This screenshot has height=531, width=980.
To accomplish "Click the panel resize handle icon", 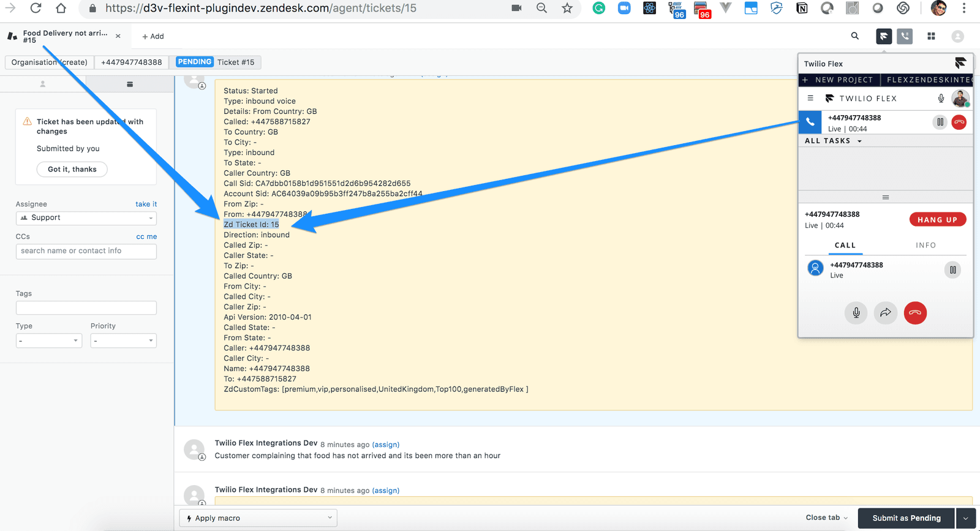I will coord(886,197).
